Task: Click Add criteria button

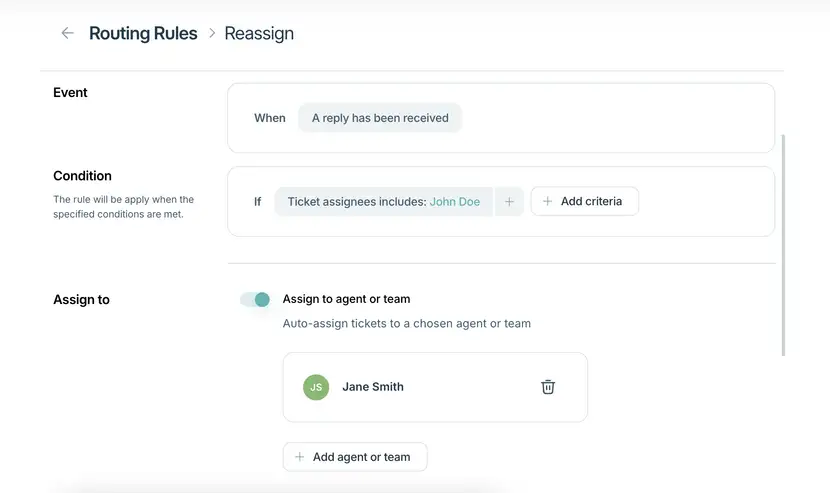Action: point(585,201)
